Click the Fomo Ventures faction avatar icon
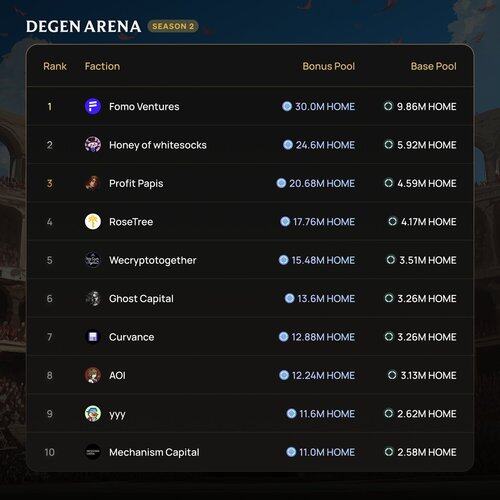 click(x=93, y=107)
